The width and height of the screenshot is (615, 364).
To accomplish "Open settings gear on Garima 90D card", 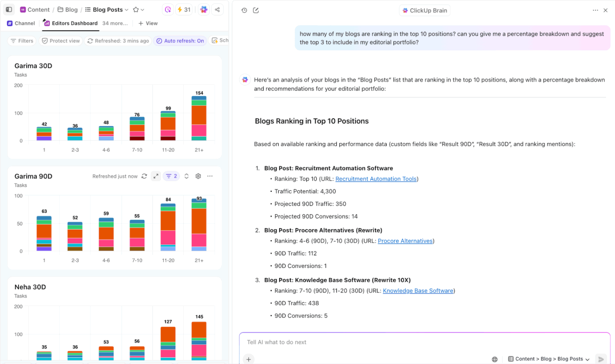I will pyautogui.click(x=198, y=176).
